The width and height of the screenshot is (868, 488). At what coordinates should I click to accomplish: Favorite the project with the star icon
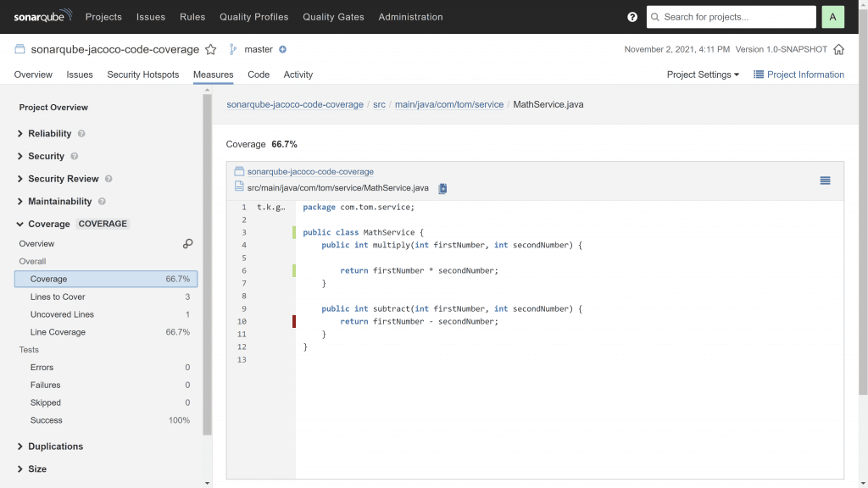tap(211, 50)
